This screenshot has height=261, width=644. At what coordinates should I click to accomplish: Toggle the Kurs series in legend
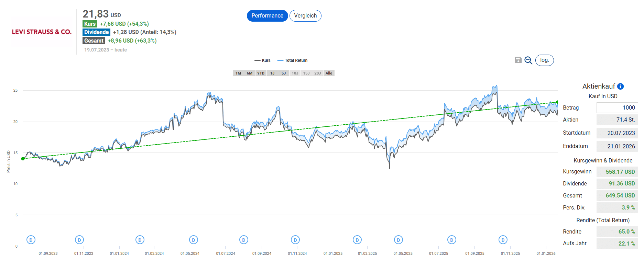tap(263, 60)
